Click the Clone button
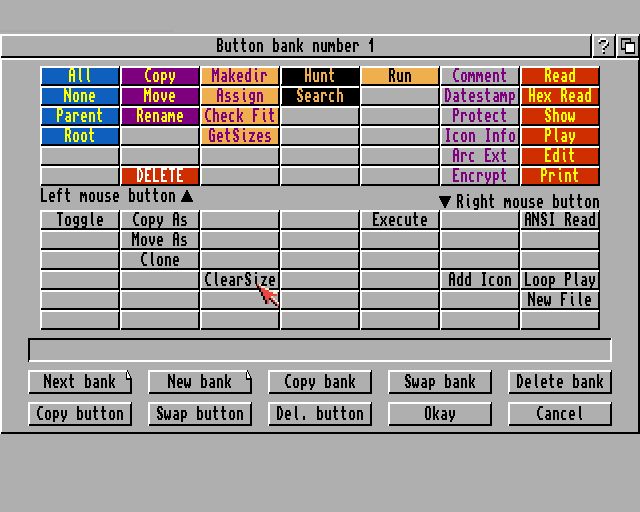This screenshot has height=512, width=640. 160,260
